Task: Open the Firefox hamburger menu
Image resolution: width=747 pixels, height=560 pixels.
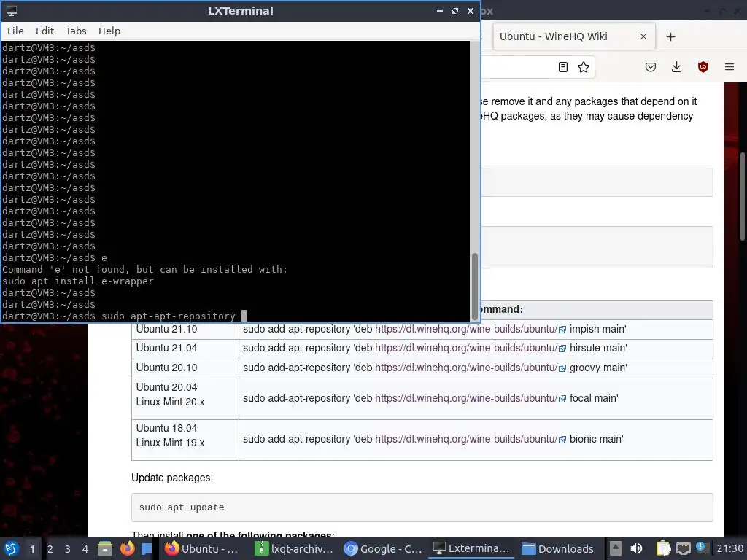Action: pyautogui.click(x=729, y=67)
